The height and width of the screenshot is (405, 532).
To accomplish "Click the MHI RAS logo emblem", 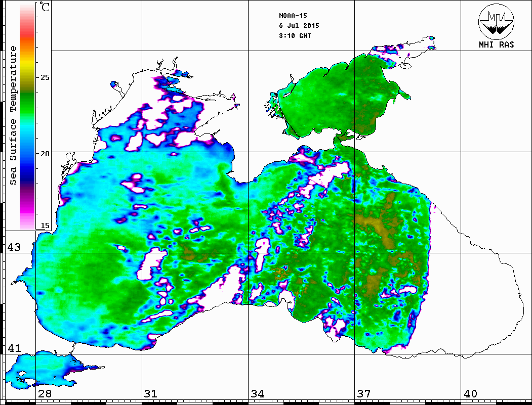I will pyautogui.click(x=497, y=21).
